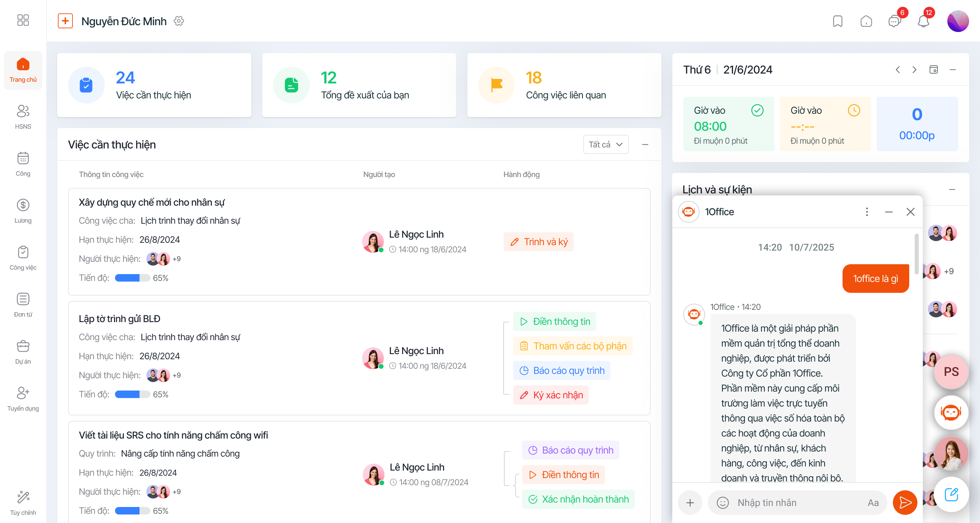Toggle Aa text formatting in chat box
This screenshot has height=523, width=980.
(873, 503)
